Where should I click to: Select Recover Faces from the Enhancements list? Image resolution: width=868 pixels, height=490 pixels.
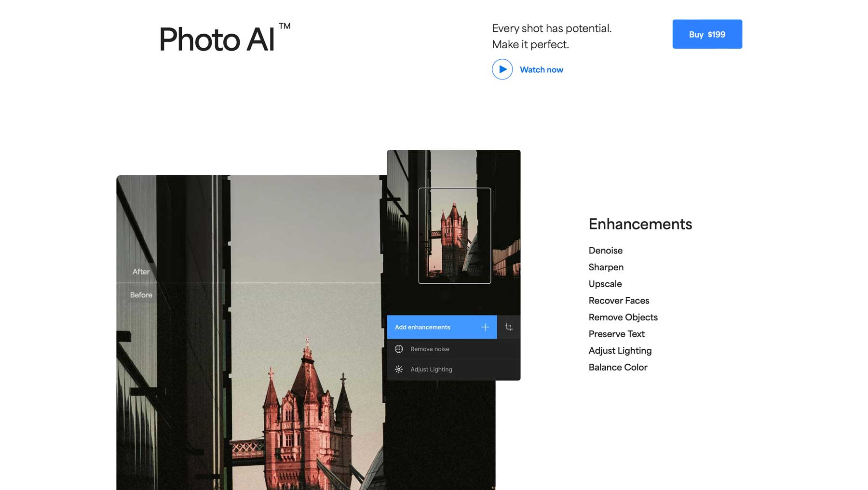click(x=619, y=300)
